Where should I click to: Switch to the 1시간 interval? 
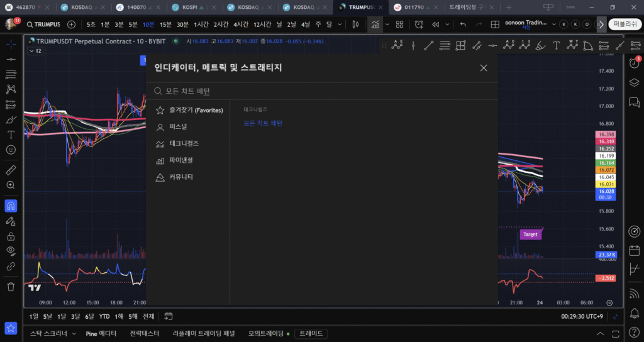(201, 25)
